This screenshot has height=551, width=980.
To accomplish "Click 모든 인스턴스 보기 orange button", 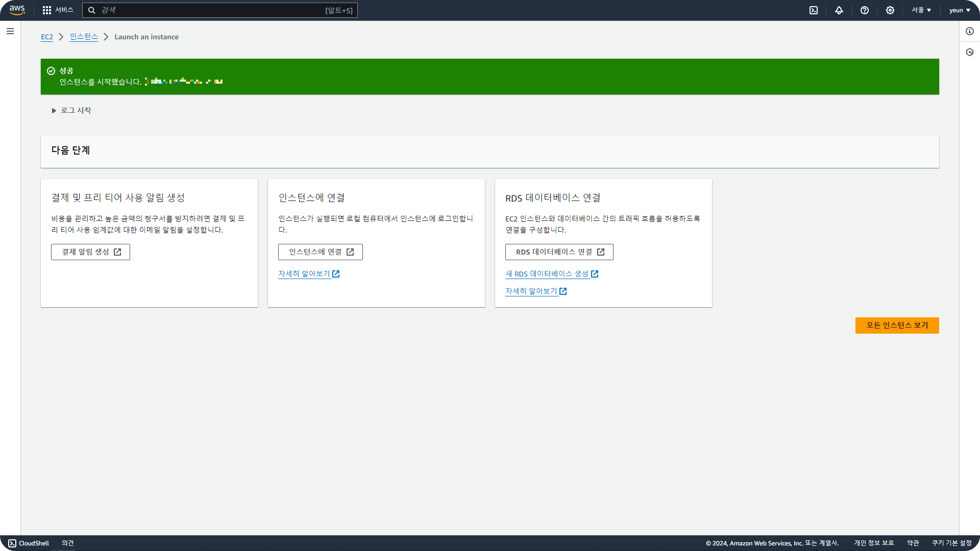I will 897,325.
